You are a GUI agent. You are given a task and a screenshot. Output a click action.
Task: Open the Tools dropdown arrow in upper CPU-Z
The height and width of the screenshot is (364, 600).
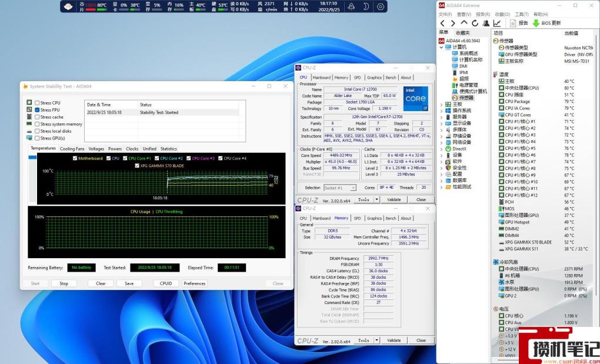(376, 199)
